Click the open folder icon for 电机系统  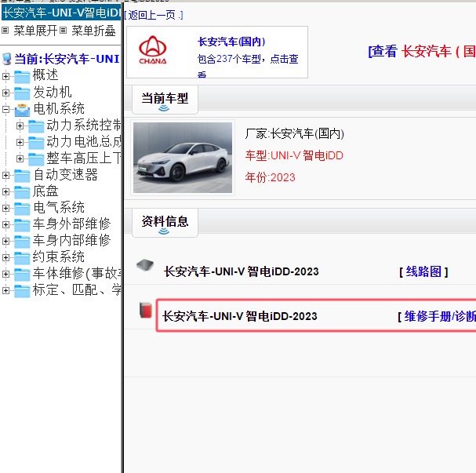(22, 109)
